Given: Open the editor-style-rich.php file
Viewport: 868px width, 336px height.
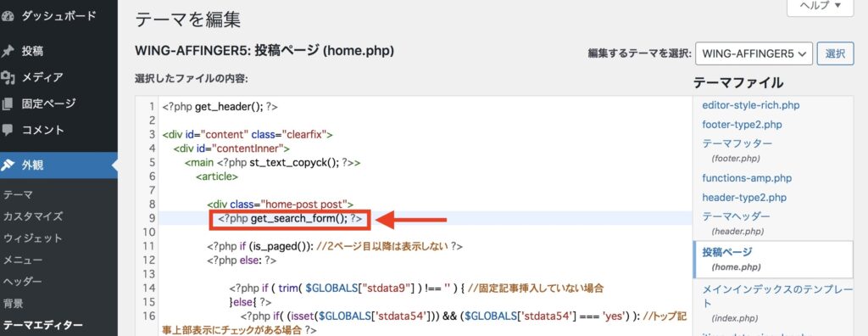Looking at the screenshot, I should [751, 105].
